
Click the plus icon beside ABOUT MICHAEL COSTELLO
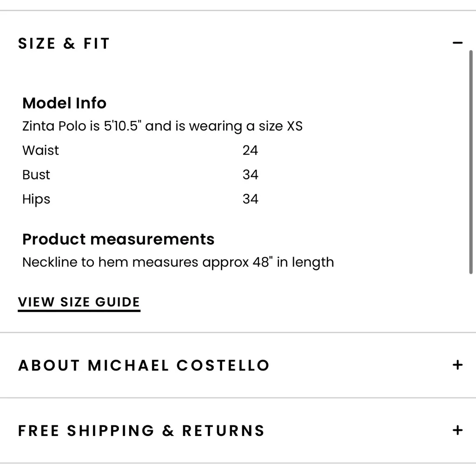pos(458,366)
